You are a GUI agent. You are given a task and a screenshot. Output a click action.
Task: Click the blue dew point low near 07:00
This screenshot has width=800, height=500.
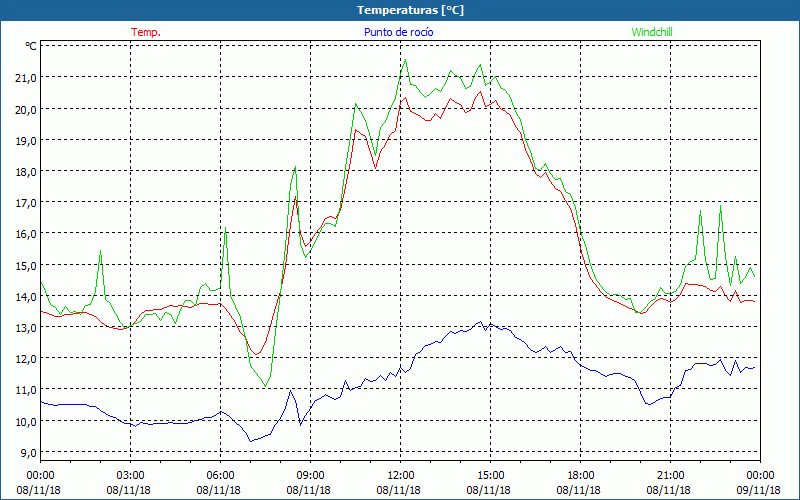(x=251, y=441)
